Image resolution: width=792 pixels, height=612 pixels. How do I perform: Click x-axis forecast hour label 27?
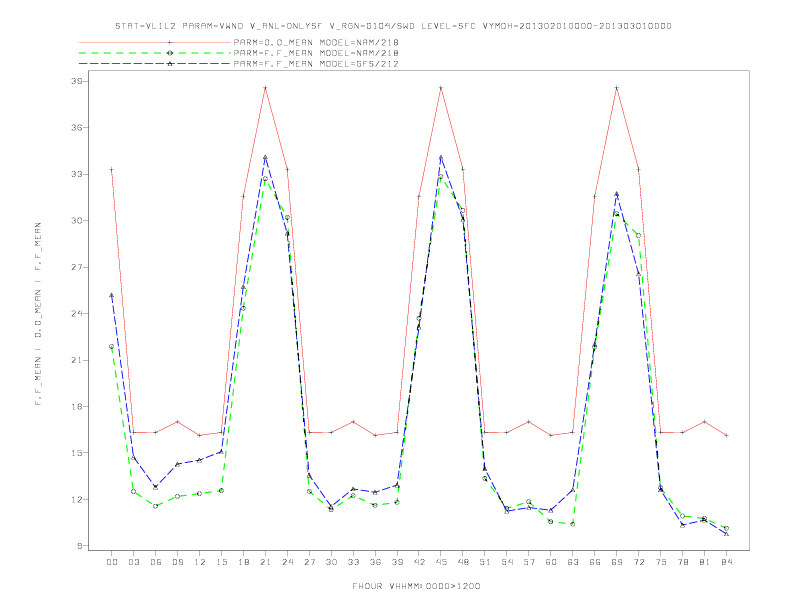[309, 562]
